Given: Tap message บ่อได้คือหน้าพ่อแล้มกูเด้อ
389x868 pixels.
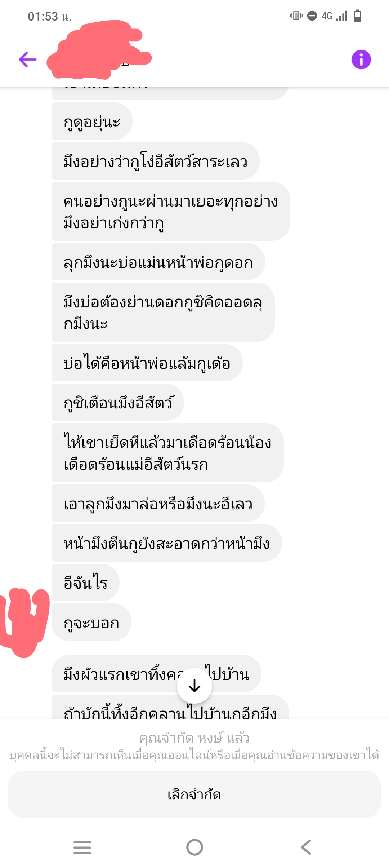Looking at the screenshot, I should click(147, 363).
